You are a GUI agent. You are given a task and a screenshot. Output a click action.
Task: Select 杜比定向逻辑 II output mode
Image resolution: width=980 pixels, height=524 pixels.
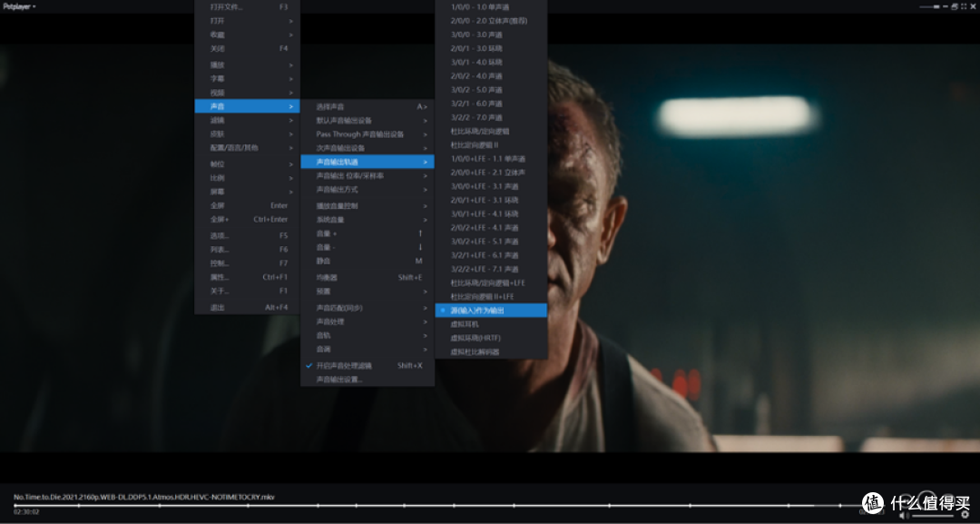491,144
